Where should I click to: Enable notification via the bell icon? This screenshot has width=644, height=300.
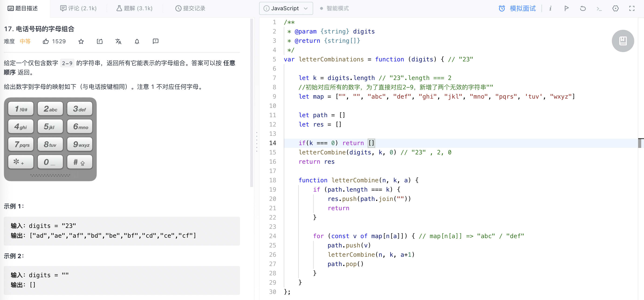pyautogui.click(x=137, y=41)
